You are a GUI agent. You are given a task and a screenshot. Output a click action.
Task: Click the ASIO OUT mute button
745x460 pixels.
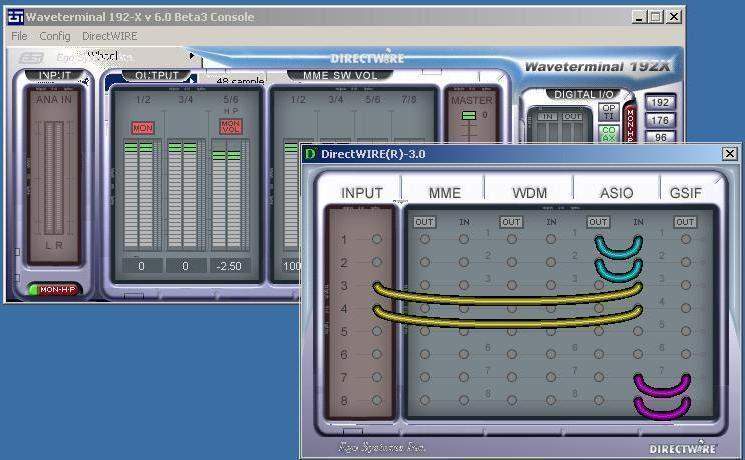click(x=597, y=222)
